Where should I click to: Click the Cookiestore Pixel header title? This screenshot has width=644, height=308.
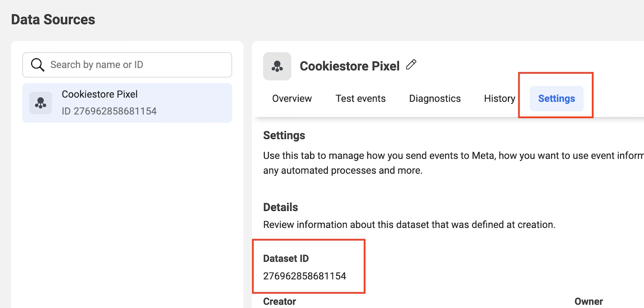tap(350, 66)
